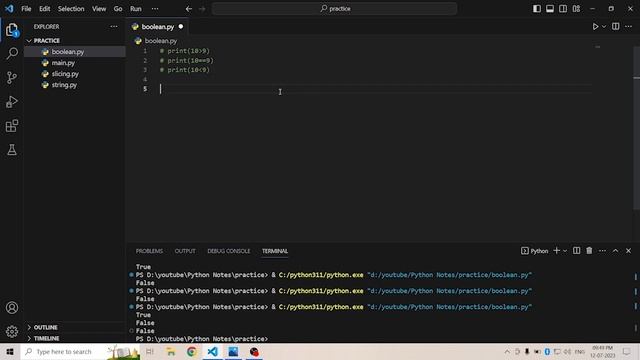The image size is (640, 360).
Task: Create a new terminal with plus icon
Action: (556, 251)
